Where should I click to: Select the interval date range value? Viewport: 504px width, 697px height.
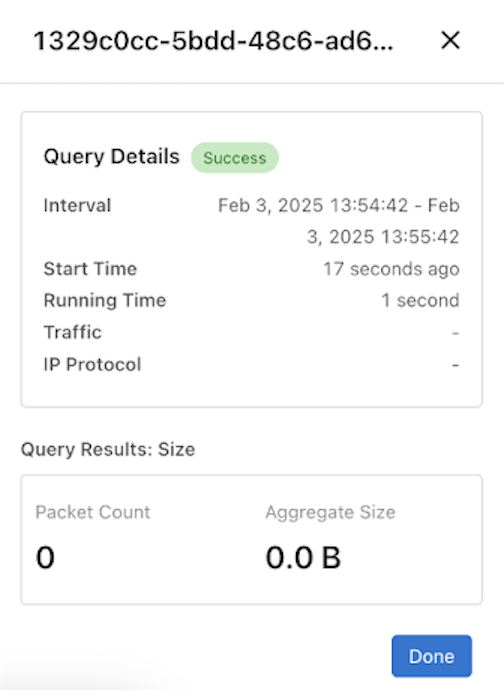tap(339, 221)
